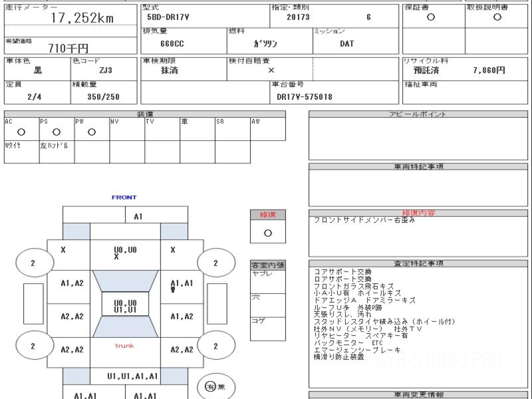Click the red 修復内容 header
This screenshot has width=532, height=399.
[418, 213]
